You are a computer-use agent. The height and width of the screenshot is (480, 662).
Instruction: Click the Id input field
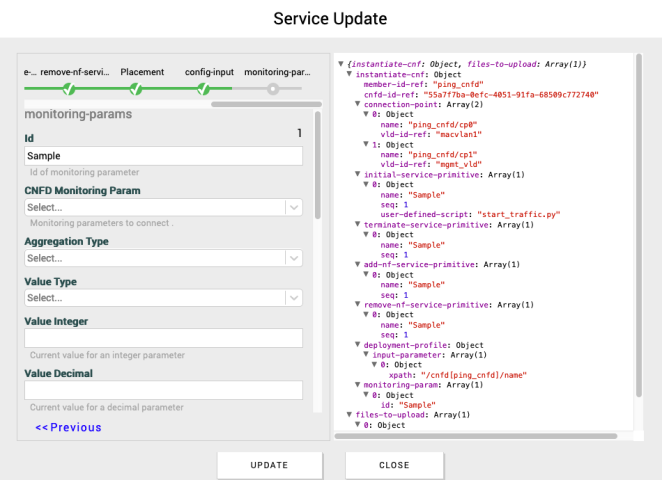[x=163, y=156]
